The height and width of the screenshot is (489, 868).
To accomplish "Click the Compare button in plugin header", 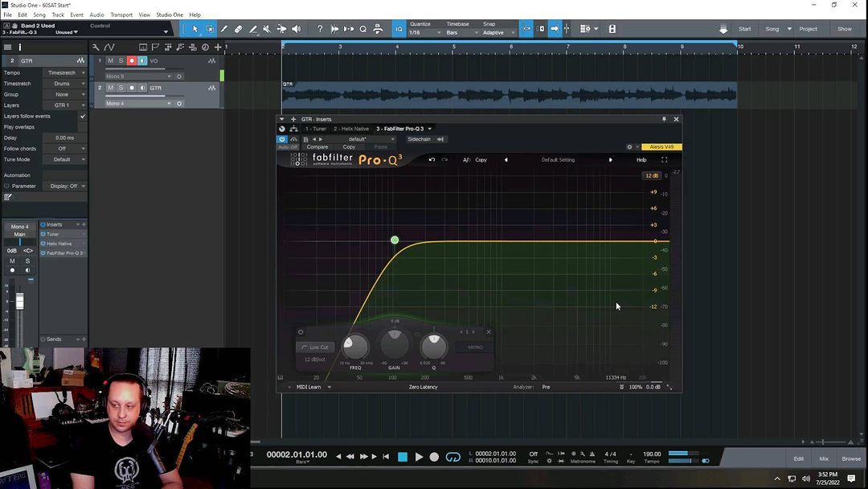I will (x=317, y=147).
